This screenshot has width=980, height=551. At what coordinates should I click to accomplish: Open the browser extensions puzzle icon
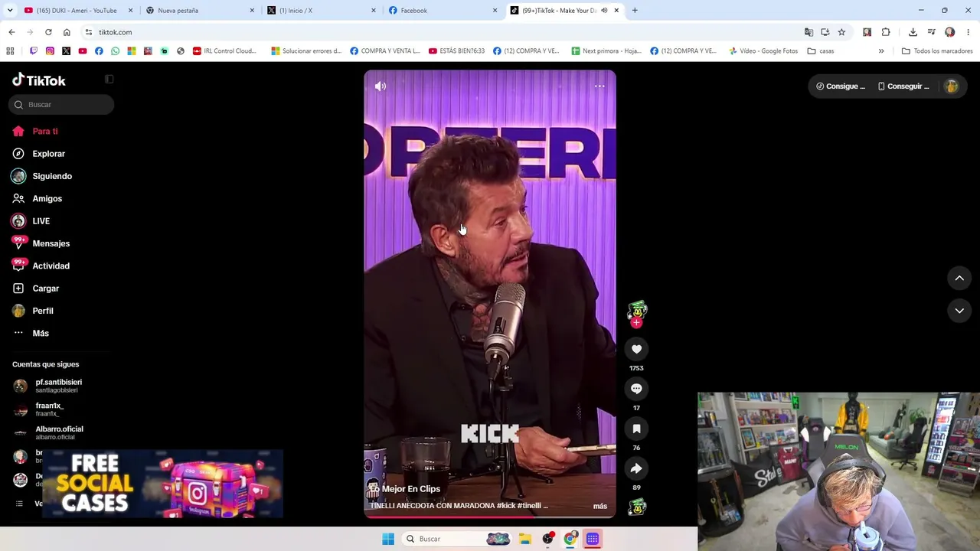[x=886, y=32]
